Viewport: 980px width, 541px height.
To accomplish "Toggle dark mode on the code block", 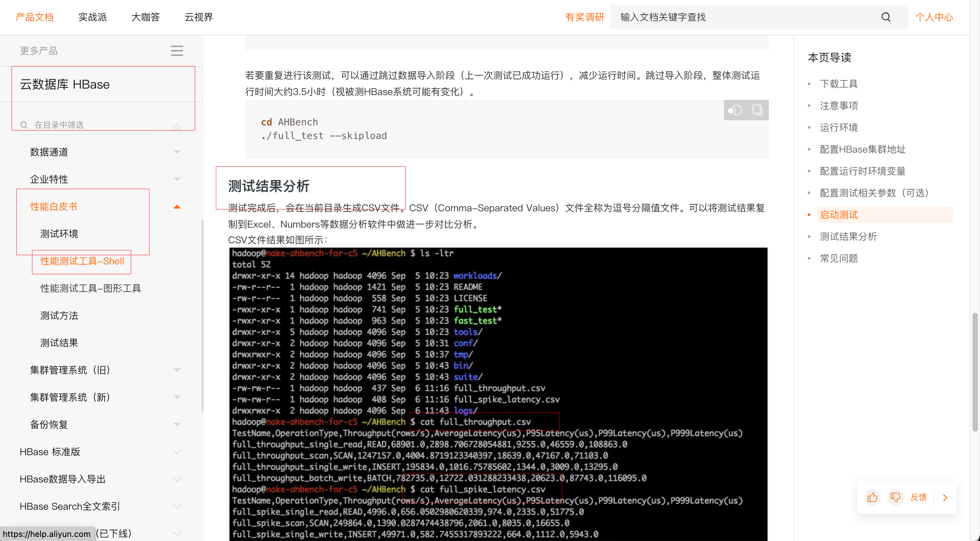I will [735, 110].
